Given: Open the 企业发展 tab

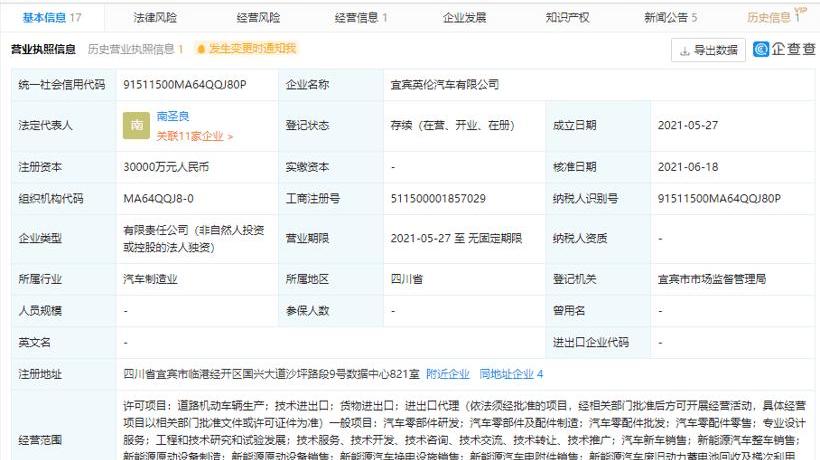Looking at the screenshot, I should (x=464, y=18).
